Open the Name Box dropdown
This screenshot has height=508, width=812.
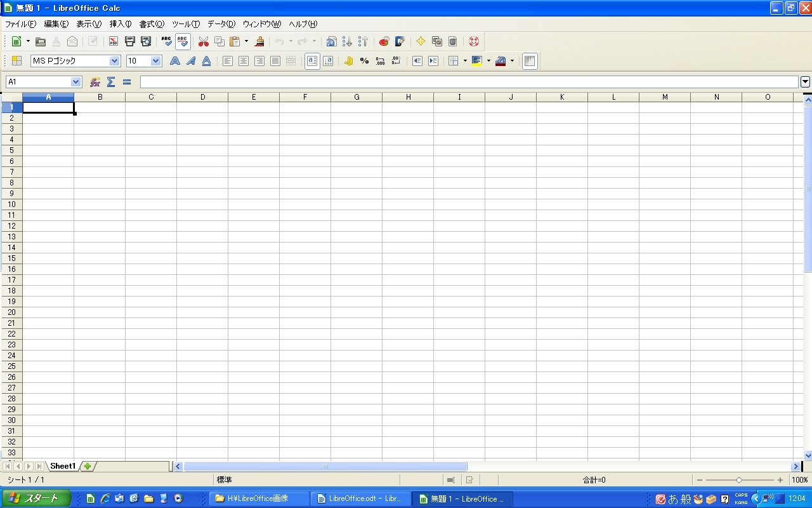76,82
